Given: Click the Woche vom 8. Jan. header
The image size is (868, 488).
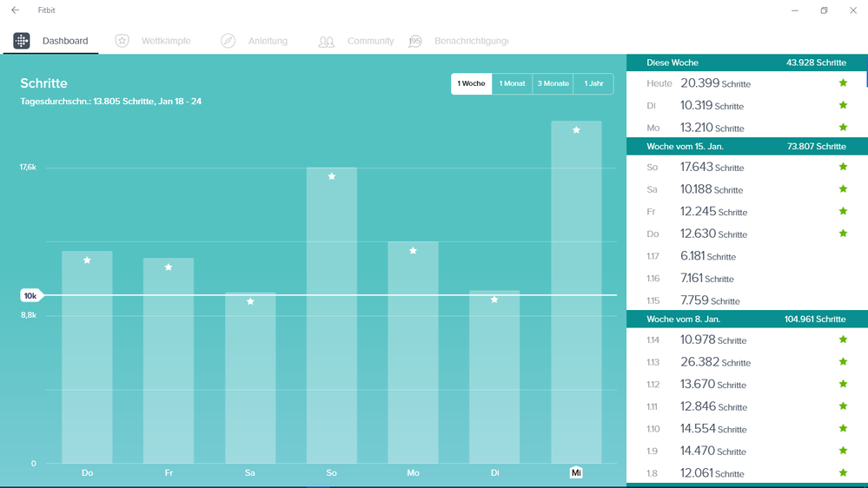Looking at the screenshot, I should 746,319.
